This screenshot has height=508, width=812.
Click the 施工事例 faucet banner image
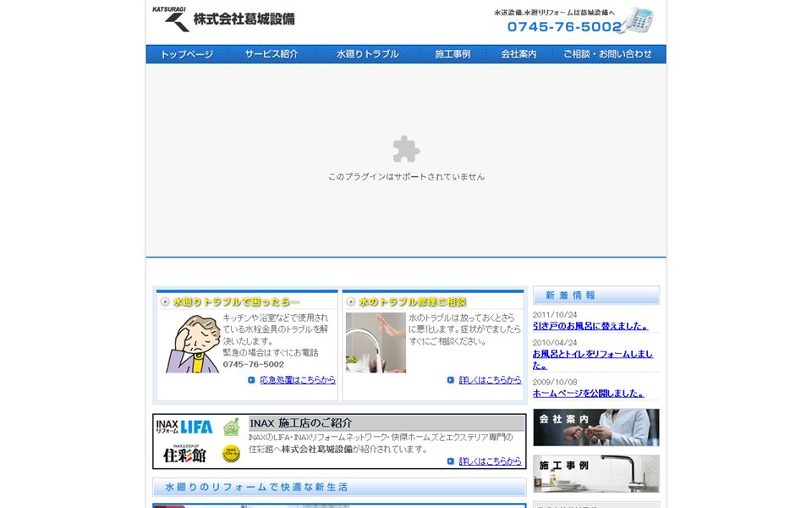pyautogui.click(x=596, y=474)
